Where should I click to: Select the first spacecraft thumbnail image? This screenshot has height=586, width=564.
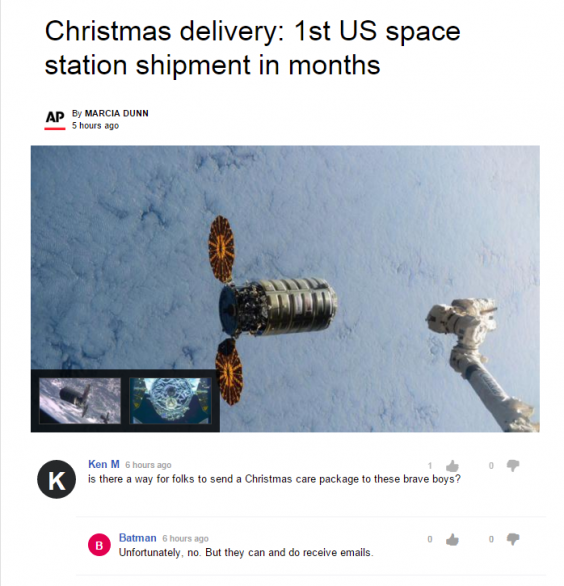(80, 401)
